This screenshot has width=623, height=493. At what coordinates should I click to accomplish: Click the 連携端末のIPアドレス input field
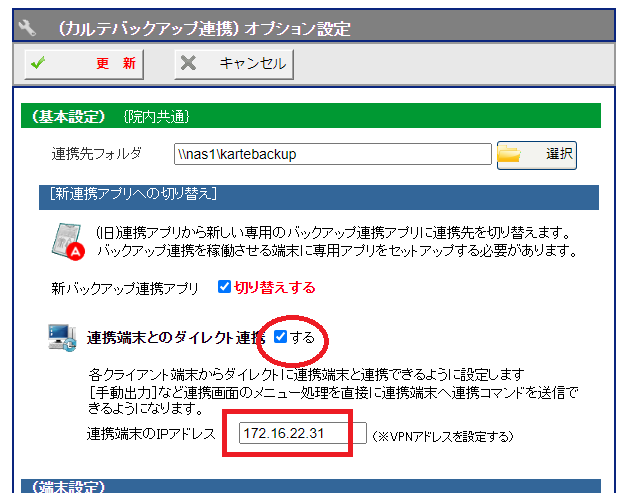point(302,433)
